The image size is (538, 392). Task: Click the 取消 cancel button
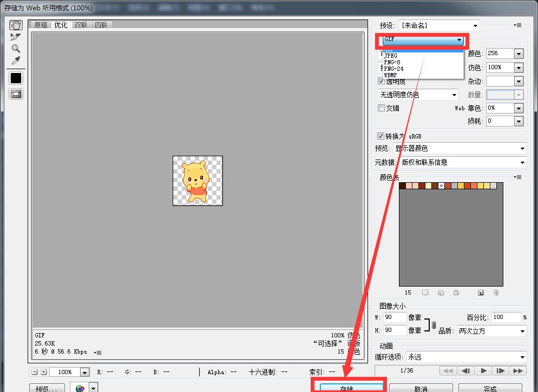(421, 388)
